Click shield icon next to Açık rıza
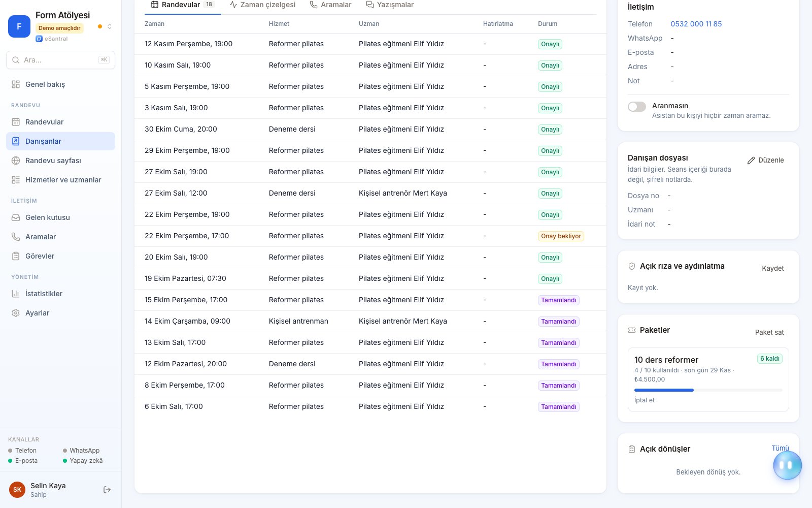The height and width of the screenshot is (508, 812). [x=632, y=266]
